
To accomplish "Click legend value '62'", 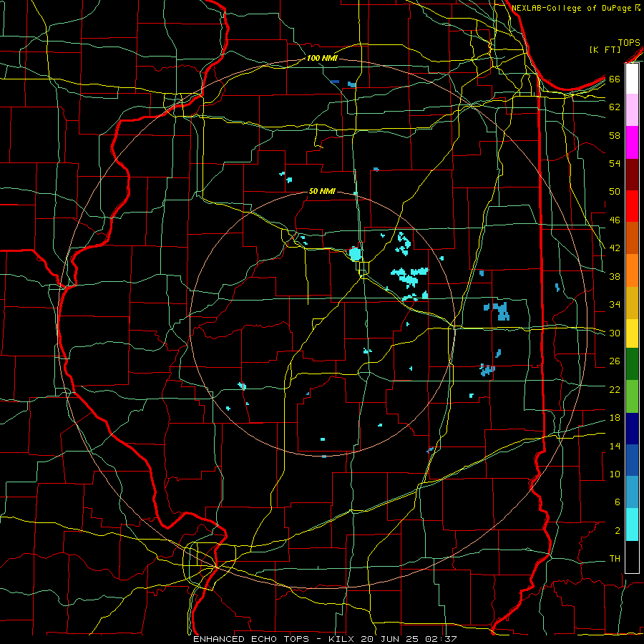I will (x=615, y=107).
